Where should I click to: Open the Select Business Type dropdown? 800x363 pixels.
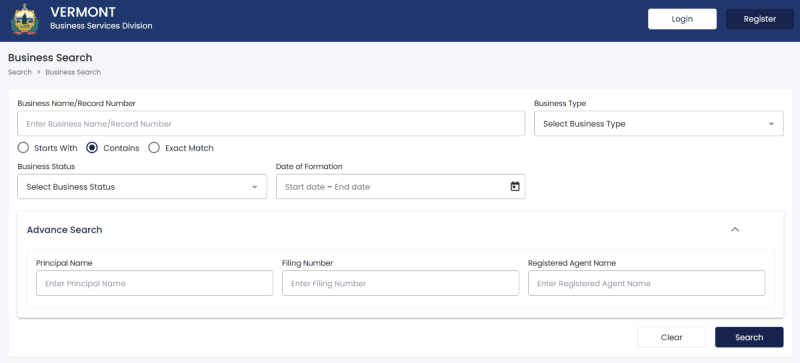click(x=659, y=124)
